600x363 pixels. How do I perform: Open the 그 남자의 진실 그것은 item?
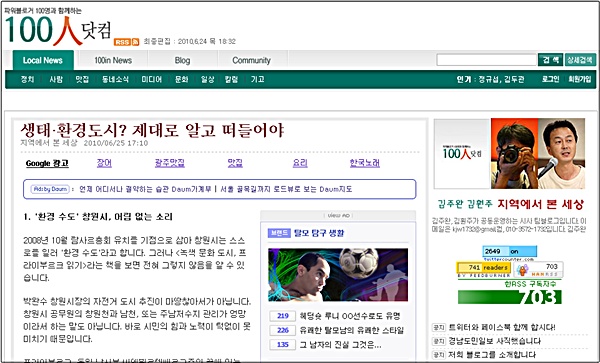(x=340, y=345)
